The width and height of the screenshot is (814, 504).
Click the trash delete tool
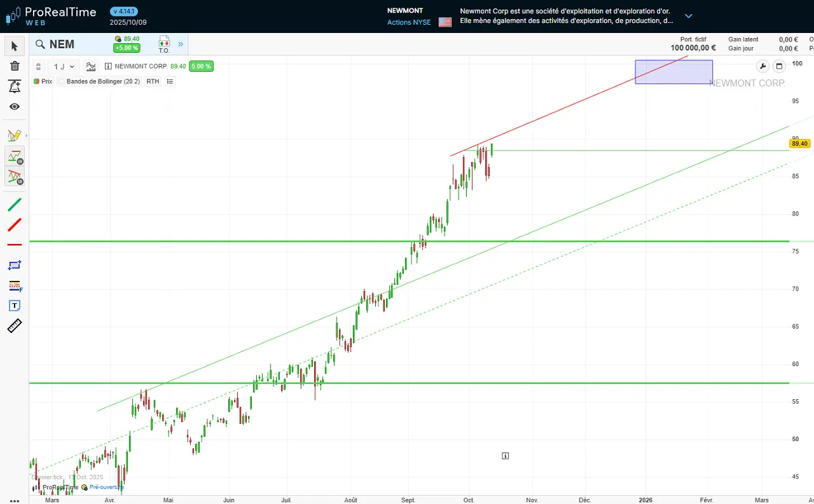click(15, 66)
